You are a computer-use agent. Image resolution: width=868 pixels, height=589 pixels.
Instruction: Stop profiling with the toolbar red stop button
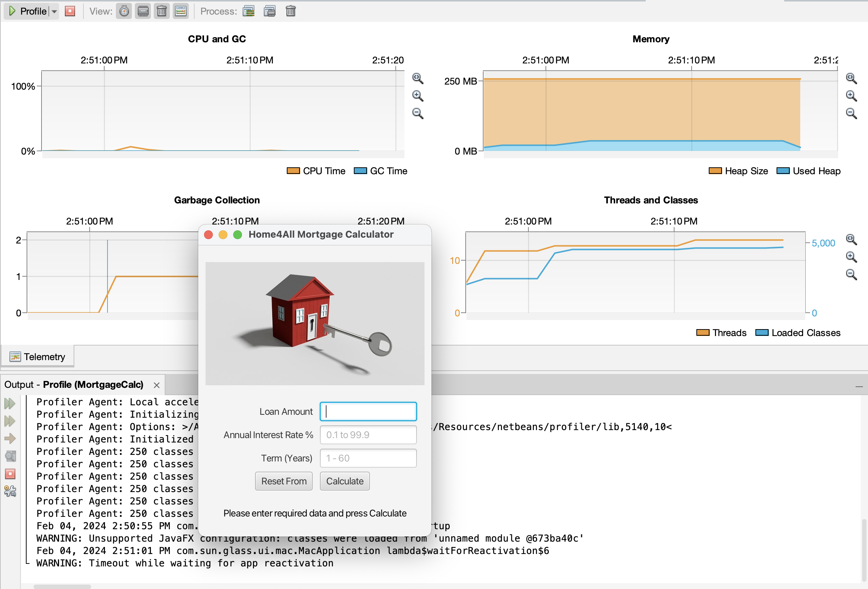(x=70, y=11)
